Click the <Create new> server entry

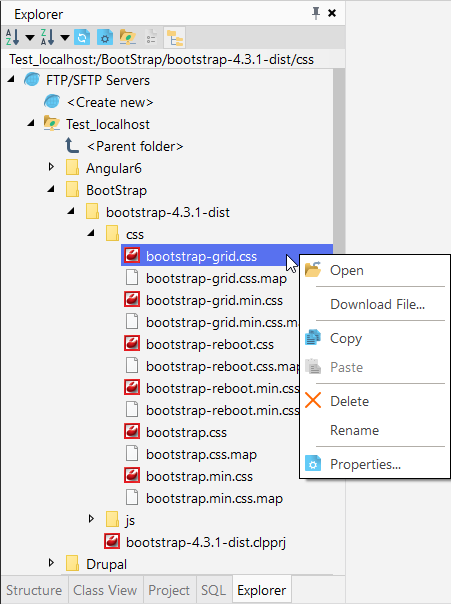(x=110, y=102)
